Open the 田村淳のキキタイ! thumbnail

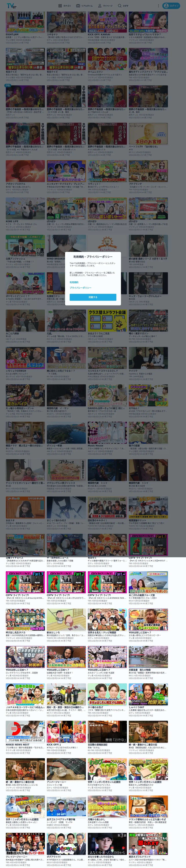107,508
